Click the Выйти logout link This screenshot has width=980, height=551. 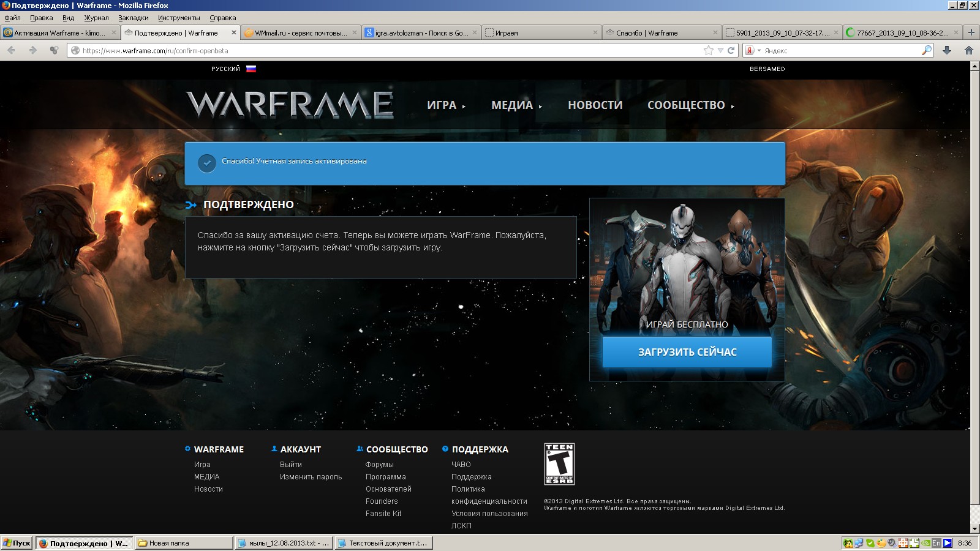[x=291, y=465]
